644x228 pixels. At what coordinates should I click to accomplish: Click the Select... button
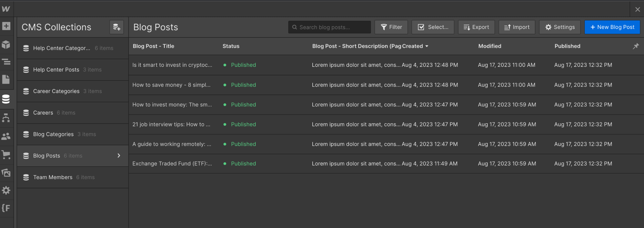[433, 27]
